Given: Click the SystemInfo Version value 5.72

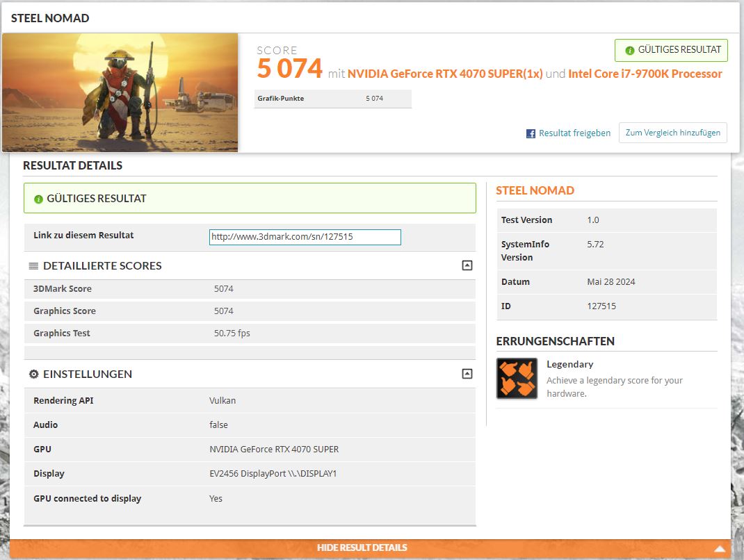Looking at the screenshot, I should 595,244.
